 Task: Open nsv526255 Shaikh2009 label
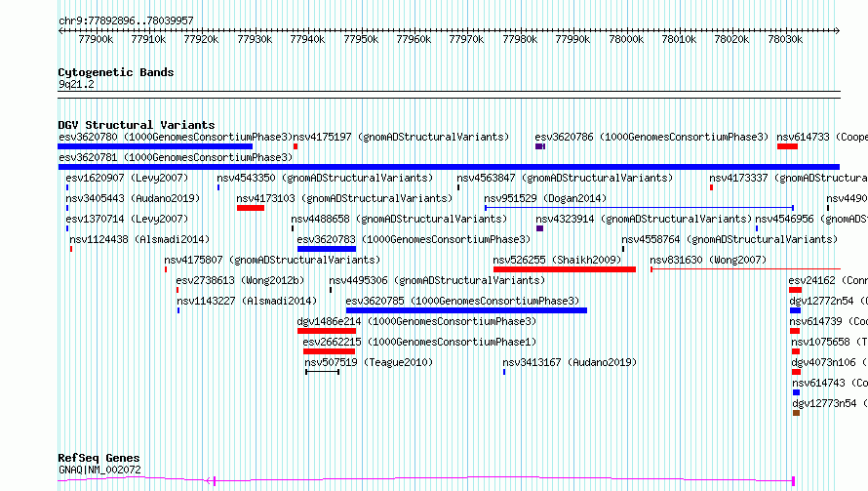(x=557, y=260)
